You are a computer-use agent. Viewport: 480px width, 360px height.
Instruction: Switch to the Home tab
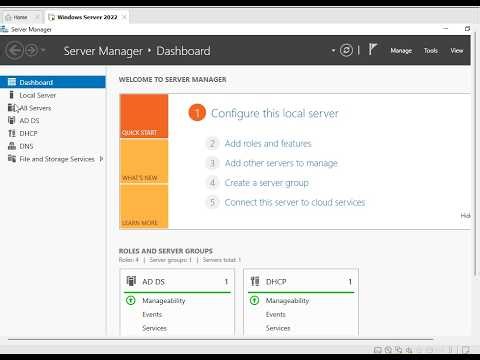21,17
